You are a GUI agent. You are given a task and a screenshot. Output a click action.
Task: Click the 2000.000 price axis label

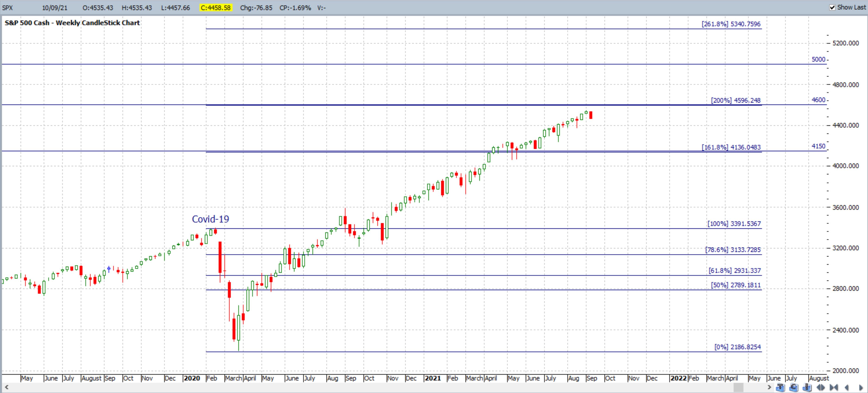point(846,371)
